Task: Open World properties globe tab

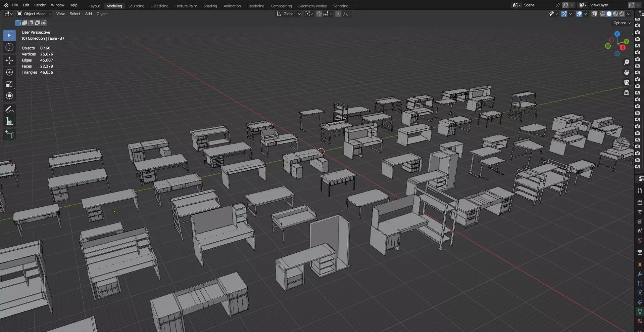Action: click(640, 240)
